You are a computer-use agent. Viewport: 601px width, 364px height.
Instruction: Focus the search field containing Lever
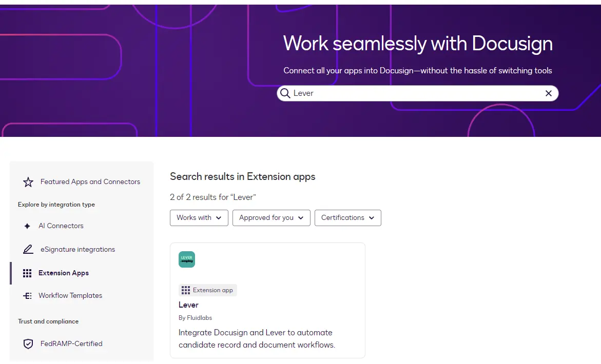pos(417,93)
